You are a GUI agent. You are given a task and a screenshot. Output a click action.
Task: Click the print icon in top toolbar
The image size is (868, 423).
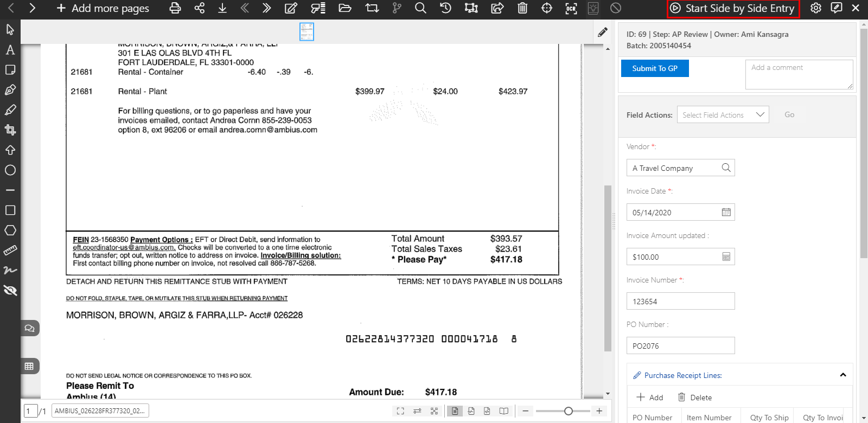click(175, 8)
